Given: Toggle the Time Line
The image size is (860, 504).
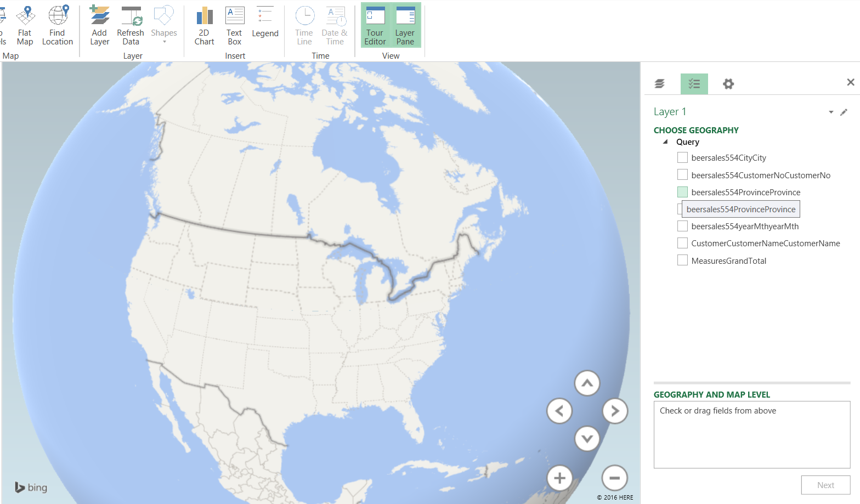Looking at the screenshot, I should (x=304, y=25).
